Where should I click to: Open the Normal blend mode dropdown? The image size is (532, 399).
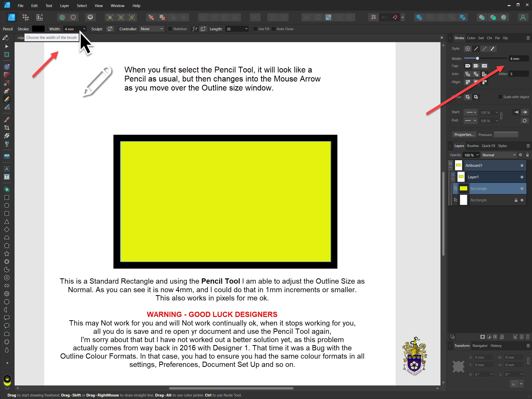tap(498, 155)
